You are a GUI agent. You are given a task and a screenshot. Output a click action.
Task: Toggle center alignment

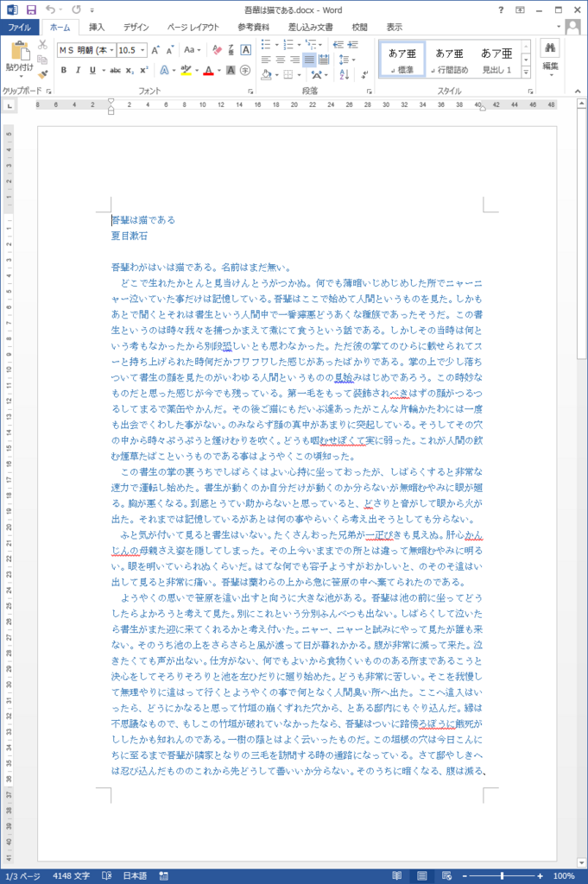(281, 60)
